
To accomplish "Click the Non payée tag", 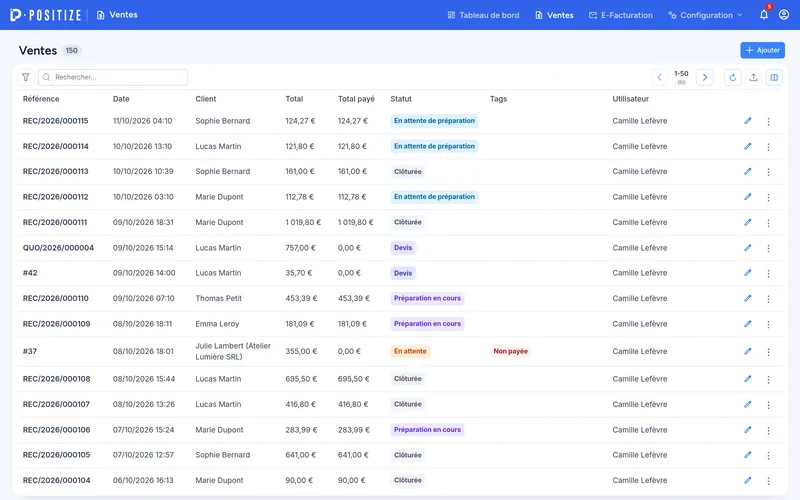I will click(x=510, y=351).
